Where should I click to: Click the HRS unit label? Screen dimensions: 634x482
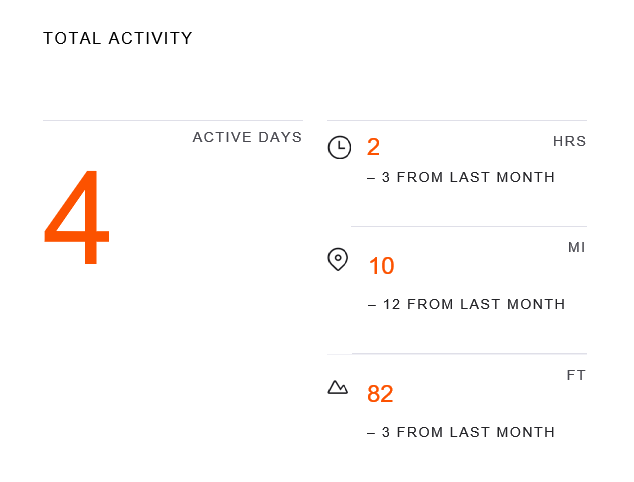pyautogui.click(x=569, y=141)
